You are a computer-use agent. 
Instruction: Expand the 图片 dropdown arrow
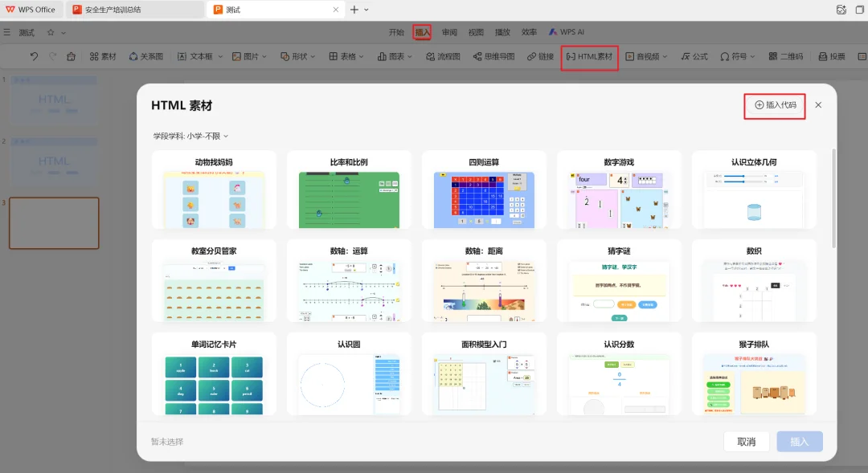(x=264, y=57)
